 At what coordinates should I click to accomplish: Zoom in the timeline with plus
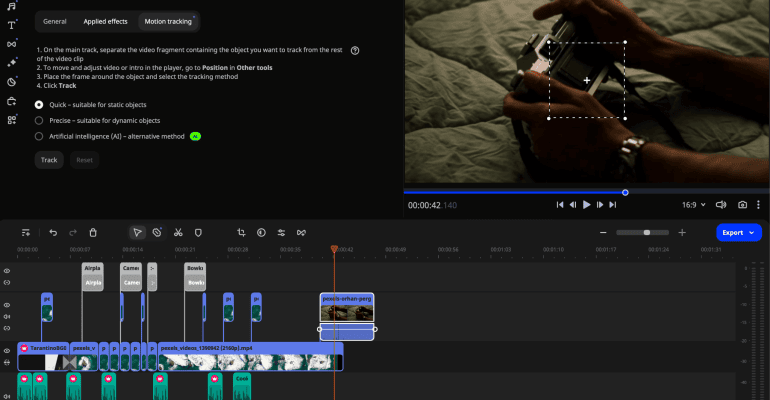[682, 233]
